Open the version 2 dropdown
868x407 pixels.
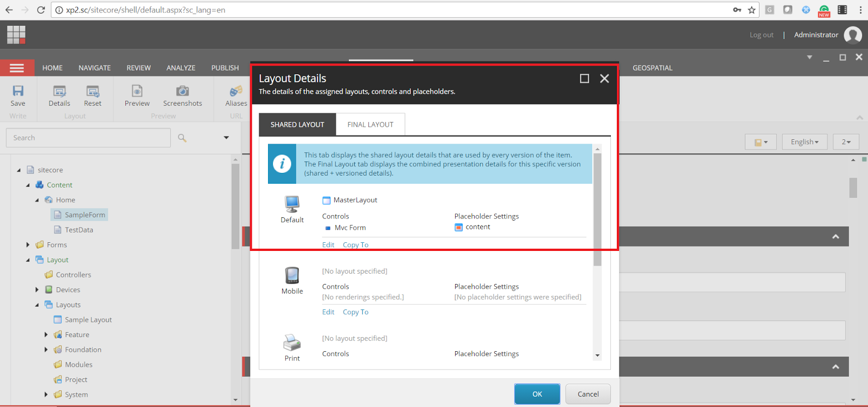click(x=846, y=142)
